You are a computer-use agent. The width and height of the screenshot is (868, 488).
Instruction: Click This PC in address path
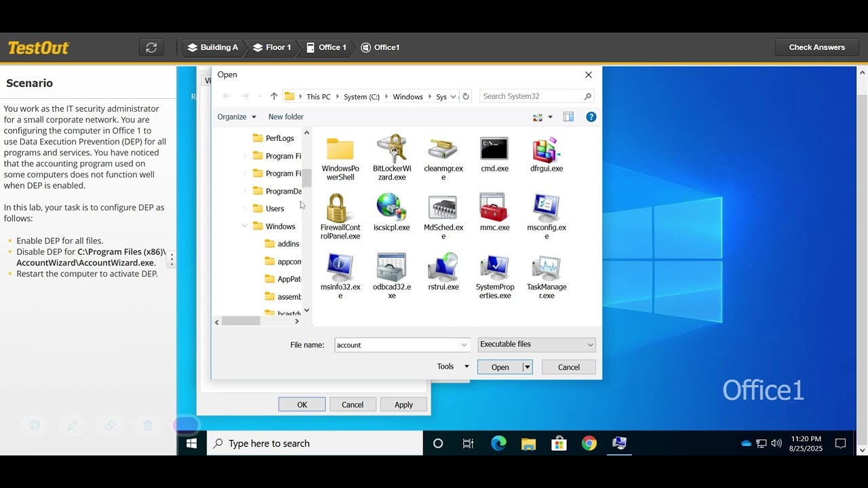319,97
